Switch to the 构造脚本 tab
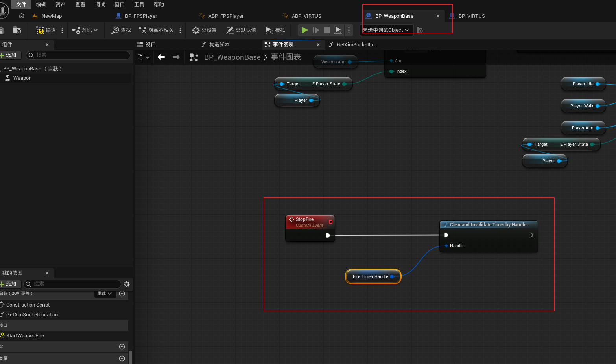The width and height of the screenshot is (616, 364). point(216,45)
